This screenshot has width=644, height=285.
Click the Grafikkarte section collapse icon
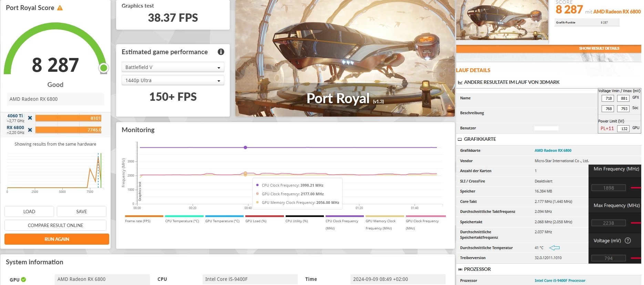(460, 139)
